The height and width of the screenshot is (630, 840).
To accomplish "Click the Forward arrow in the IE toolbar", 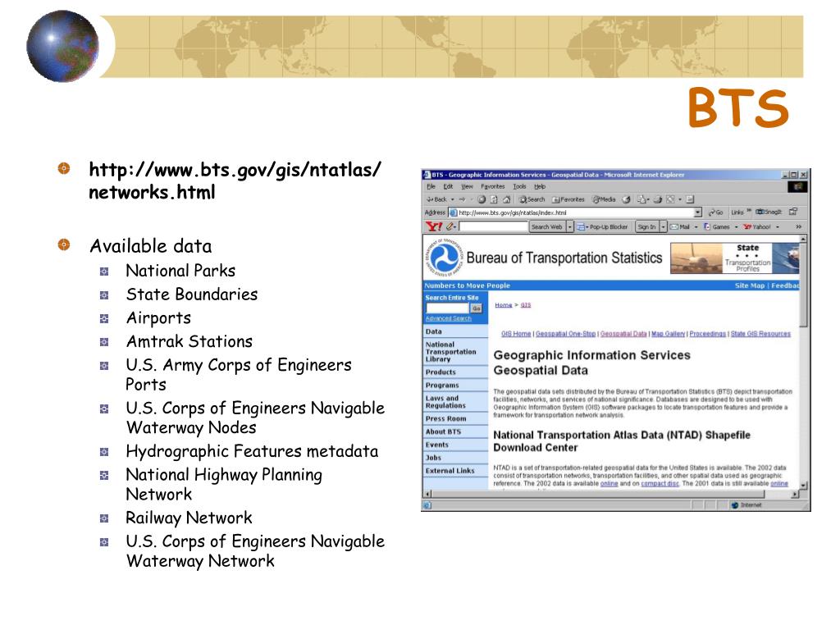I will 462,199.
